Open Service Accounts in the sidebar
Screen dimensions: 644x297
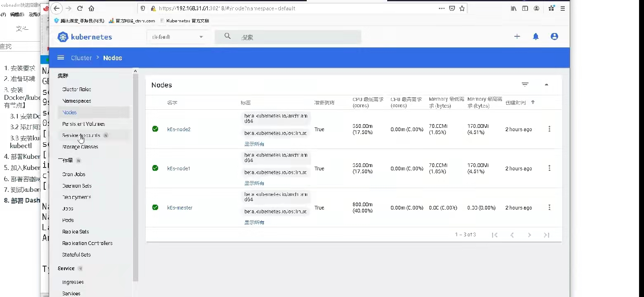point(81,135)
